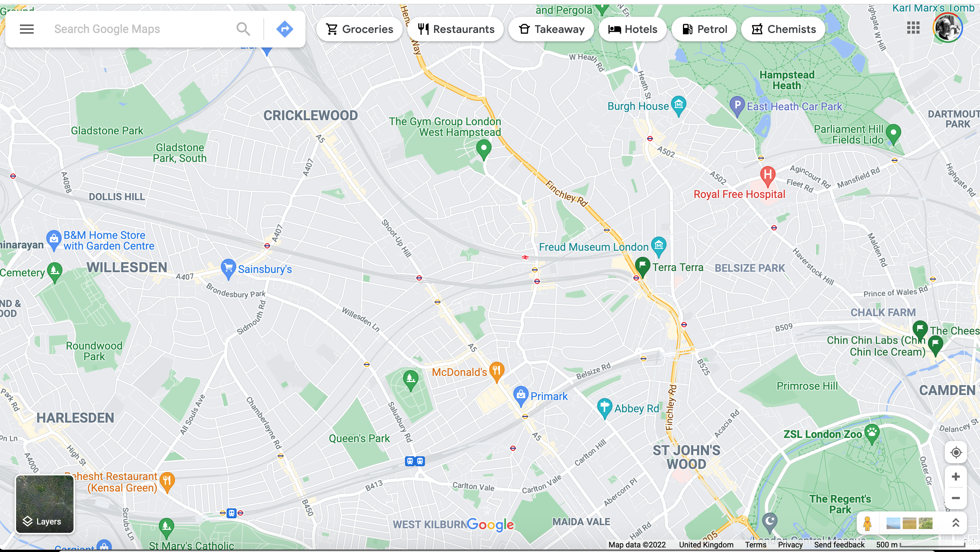Click the Google apps grid icon

click(913, 28)
